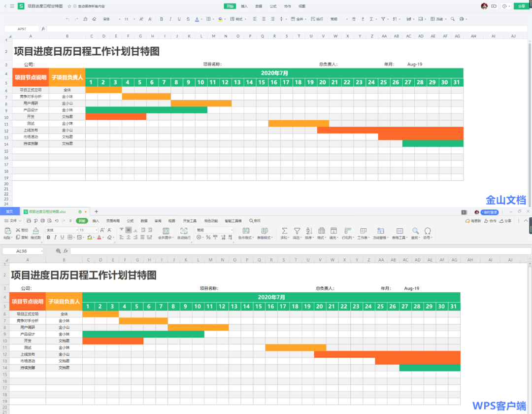Open the font name dropdown (宋体) in WPS client
The height and width of the screenshot is (414, 532).
(x=77, y=230)
